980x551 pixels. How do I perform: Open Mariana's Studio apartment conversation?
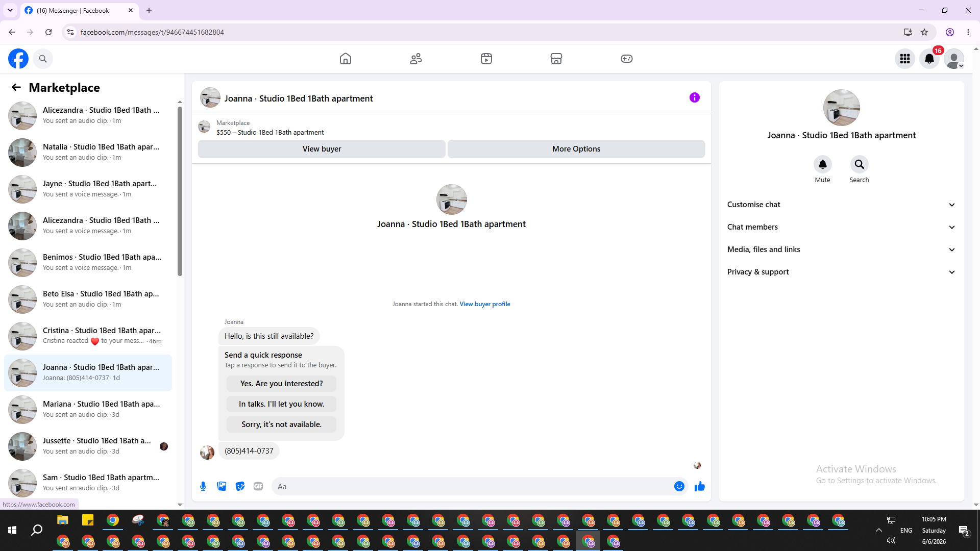coord(88,410)
